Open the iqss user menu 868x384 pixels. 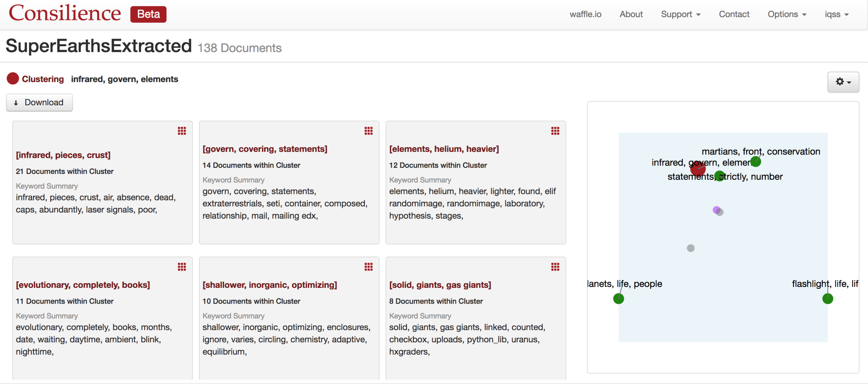[836, 14]
